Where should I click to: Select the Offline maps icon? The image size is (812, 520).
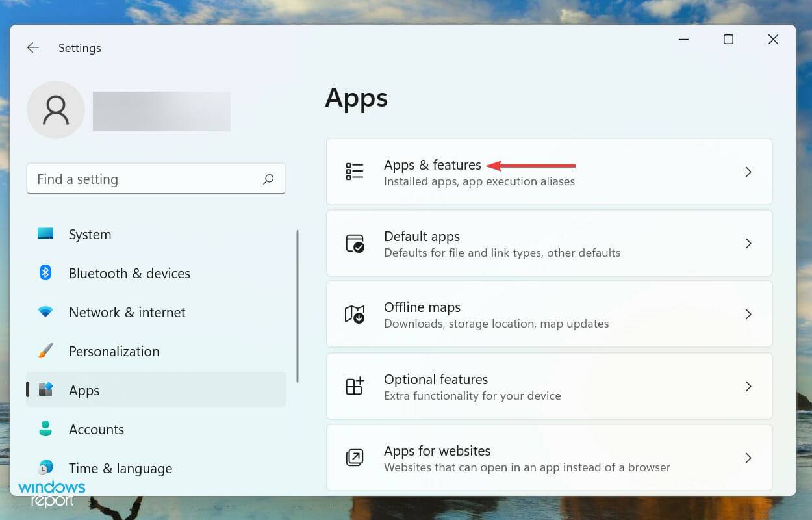tap(354, 314)
